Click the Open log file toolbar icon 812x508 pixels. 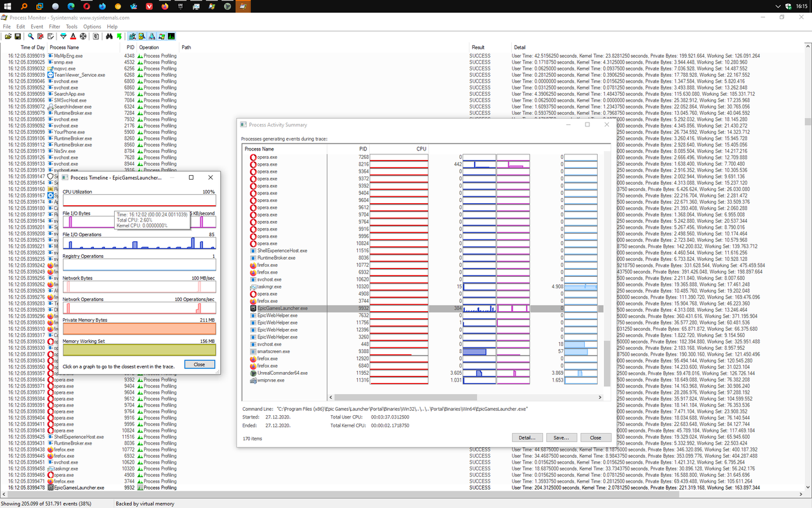pos(8,36)
